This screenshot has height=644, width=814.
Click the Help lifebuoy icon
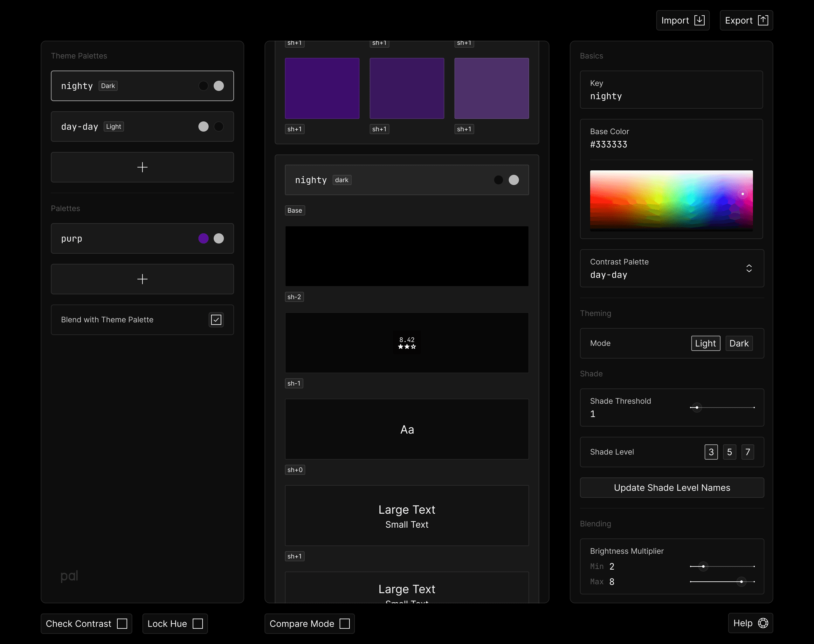[x=763, y=623]
